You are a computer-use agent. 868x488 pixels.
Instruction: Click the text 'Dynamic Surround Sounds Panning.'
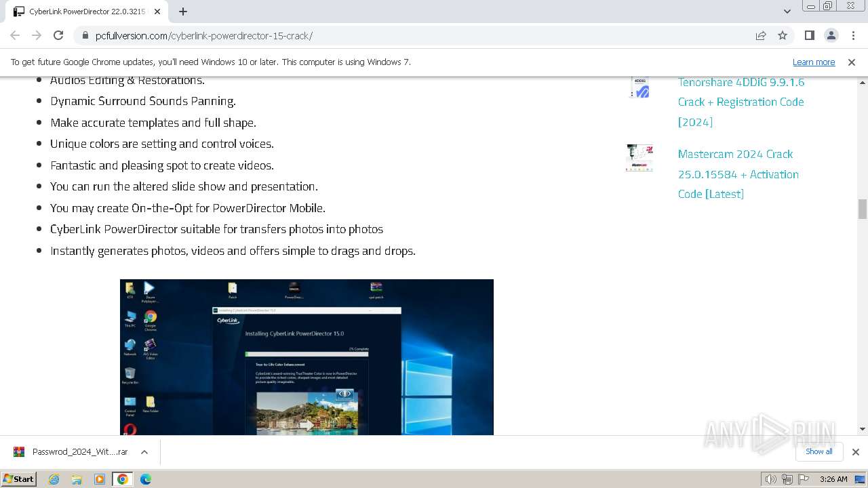143,101
